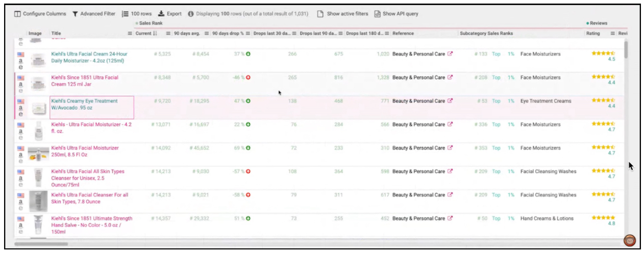This screenshot has width=644, height=253.
Task: Show API query
Action: (396, 14)
